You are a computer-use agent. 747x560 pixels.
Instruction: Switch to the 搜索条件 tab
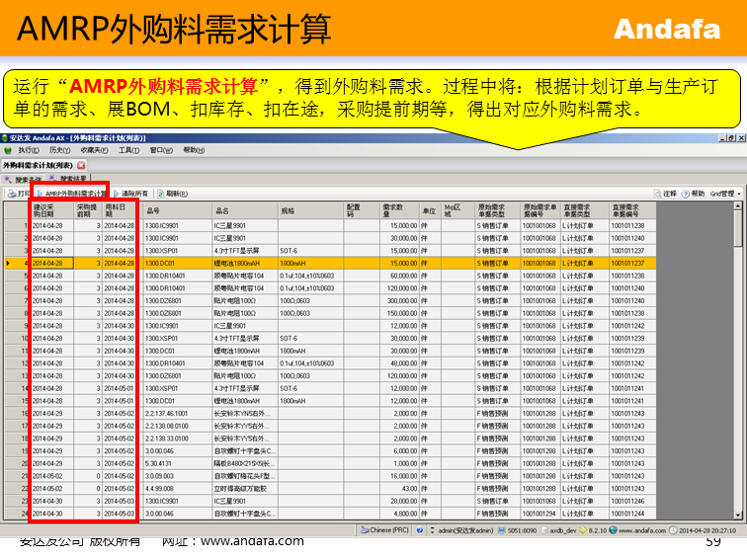pos(27,180)
